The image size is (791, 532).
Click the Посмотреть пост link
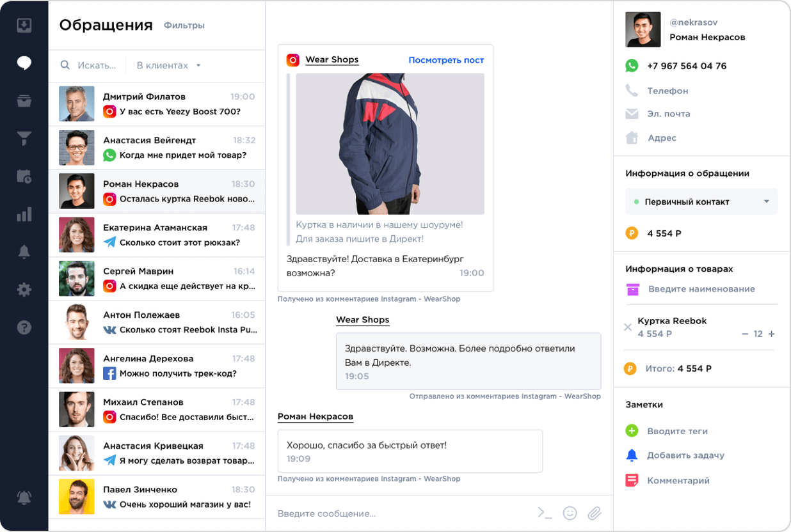(x=446, y=60)
